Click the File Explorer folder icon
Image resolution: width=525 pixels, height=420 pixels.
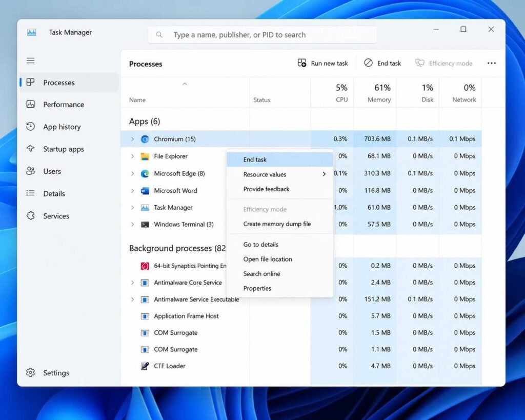pyautogui.click(x=145, y=156)
